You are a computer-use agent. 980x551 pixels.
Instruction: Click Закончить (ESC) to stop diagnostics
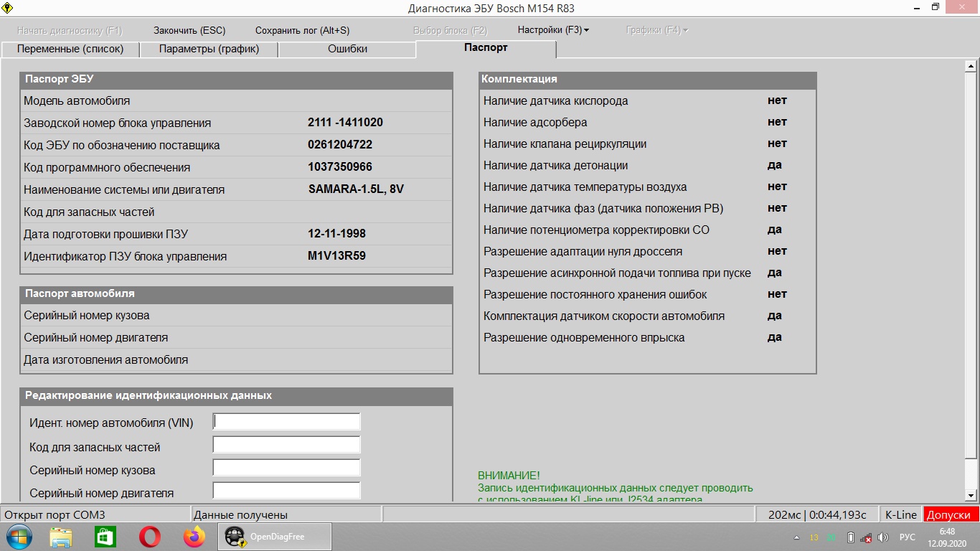click(x=189, y=30)
